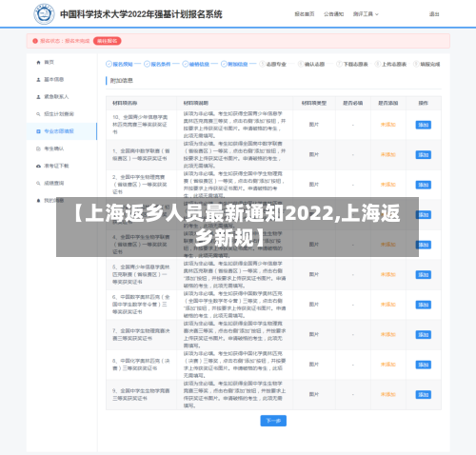Click 退出 to log out
The width and height of the screenshot is (476, 455).
click(434, 14)
